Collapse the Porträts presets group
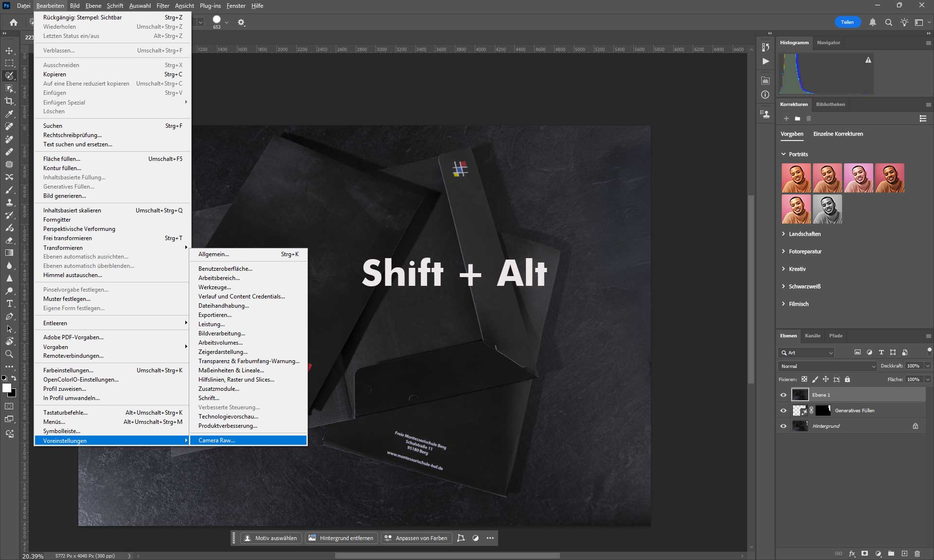 coord(783,154)
